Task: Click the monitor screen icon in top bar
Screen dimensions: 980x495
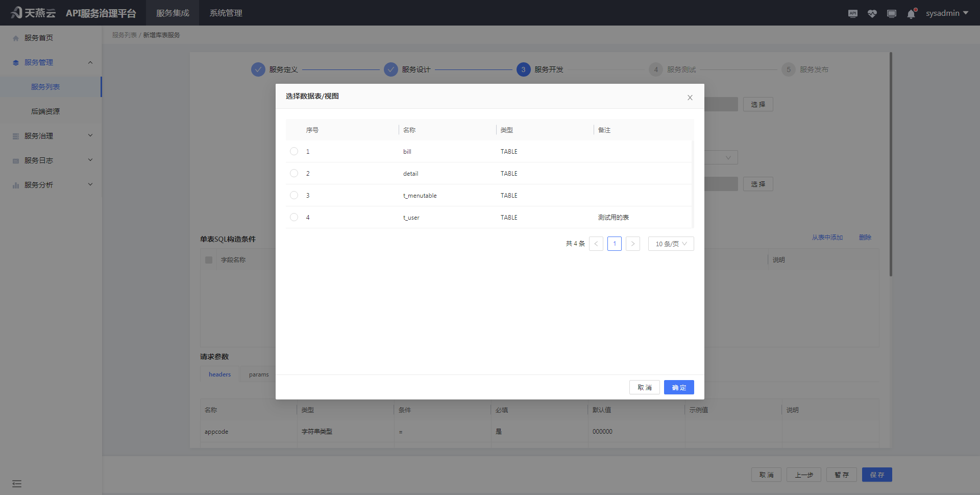Action: coord(892,13)
